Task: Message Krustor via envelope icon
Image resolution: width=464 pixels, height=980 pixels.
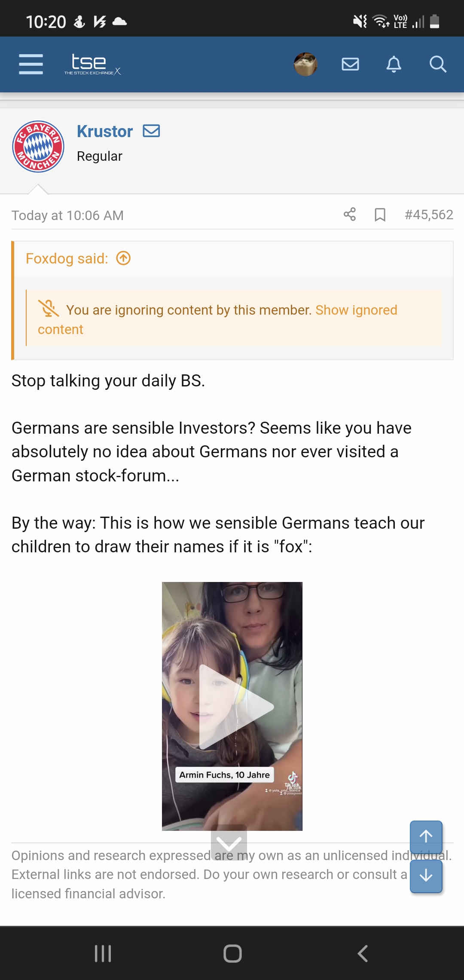Action: [151, 131]
